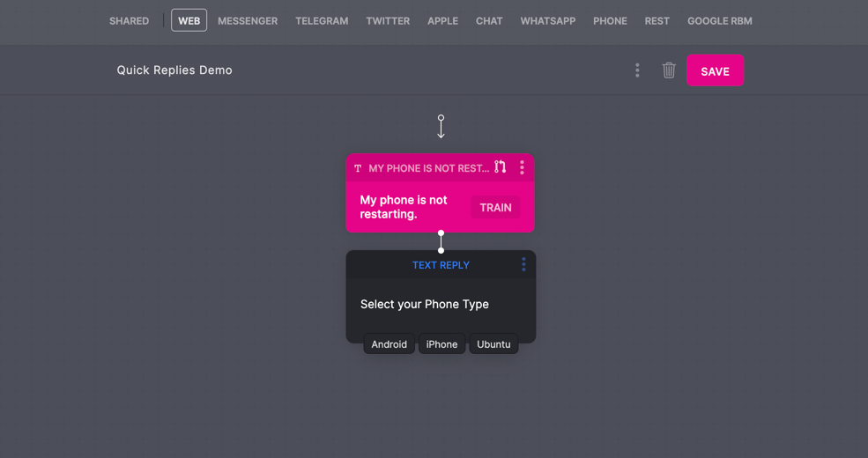Choose the Ubuntu quick reply
Viewport: 868px width, 458px height.
click(x=493, y=344)
